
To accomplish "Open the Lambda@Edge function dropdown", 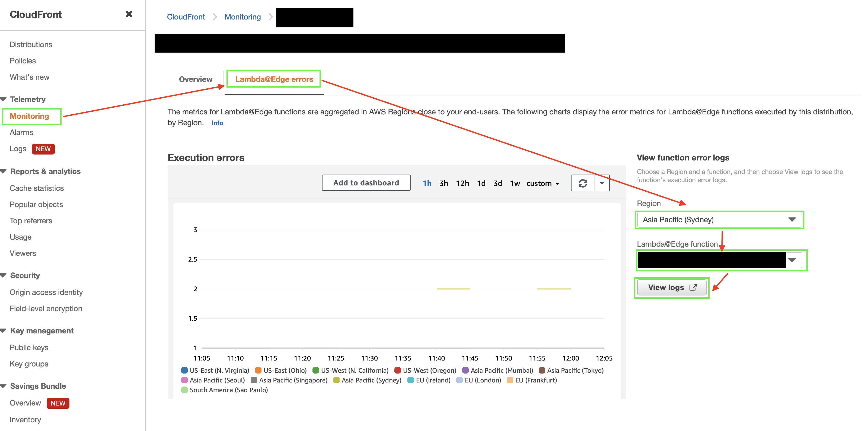I will pyautogui.click(x=792, y=260).
